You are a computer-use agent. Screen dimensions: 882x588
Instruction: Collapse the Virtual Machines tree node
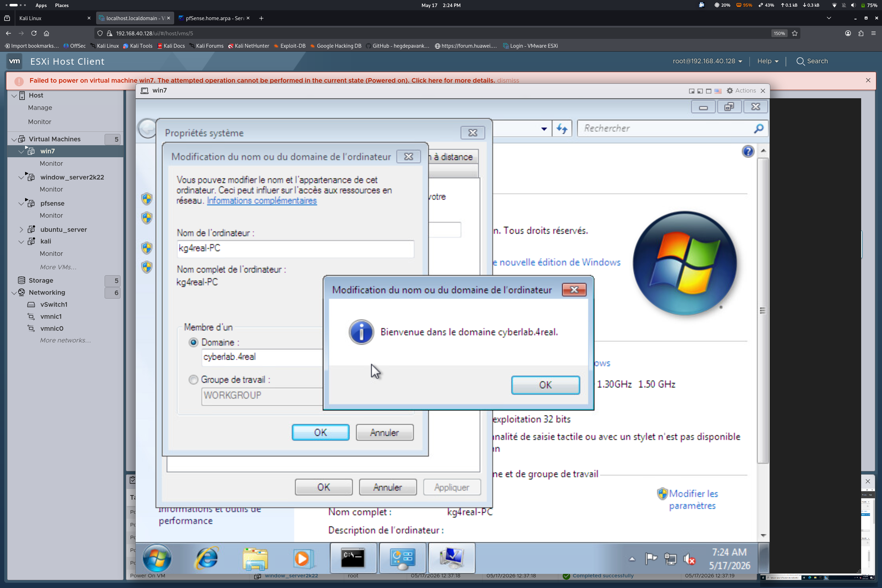(14, 140)
